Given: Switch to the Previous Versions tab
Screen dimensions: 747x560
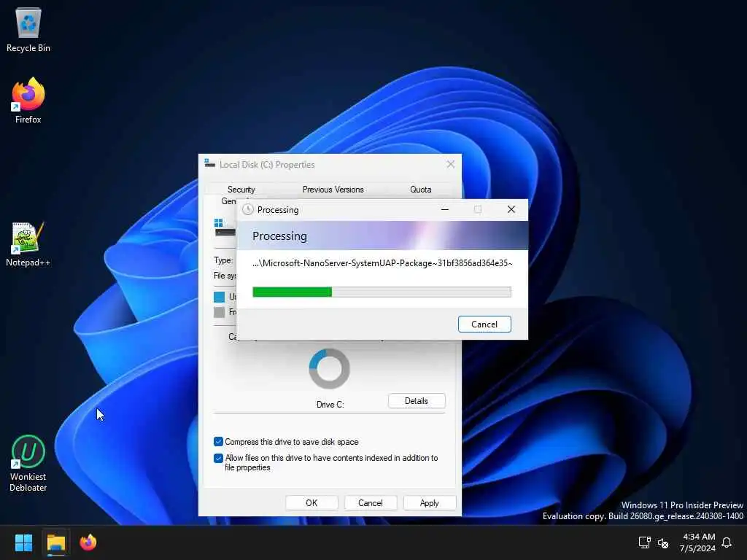Looking at the screenshot, I should (333, 190).
